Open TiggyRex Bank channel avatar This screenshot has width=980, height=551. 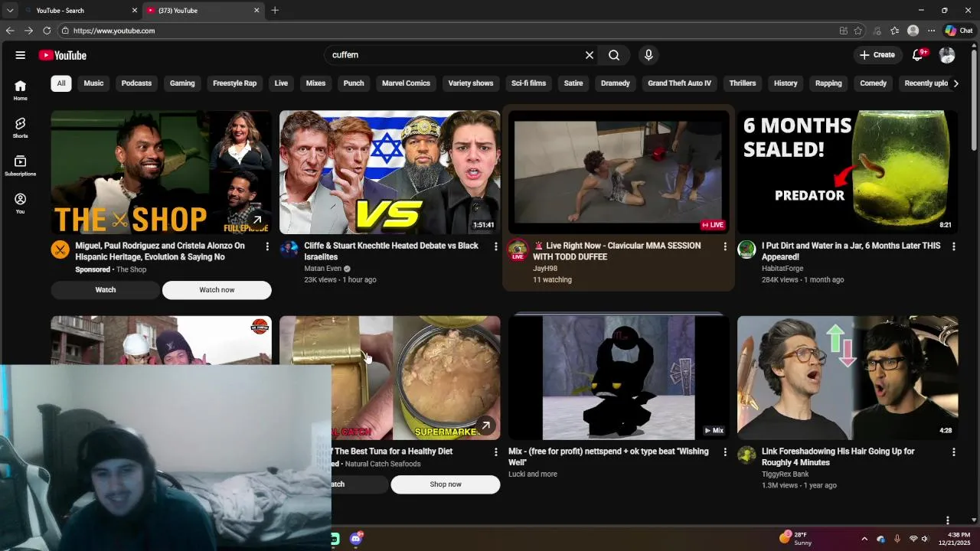[746, 455]
